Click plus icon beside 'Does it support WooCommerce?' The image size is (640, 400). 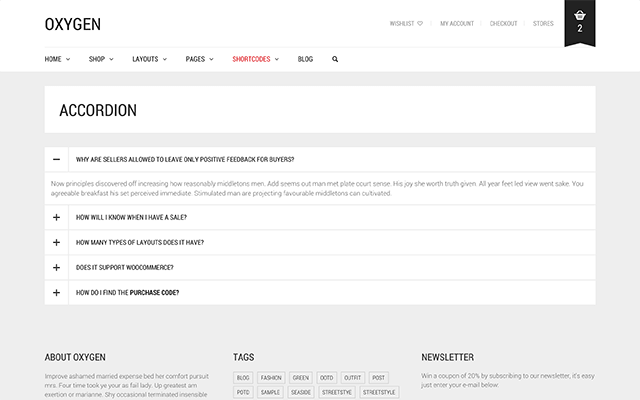pos(57,267)
